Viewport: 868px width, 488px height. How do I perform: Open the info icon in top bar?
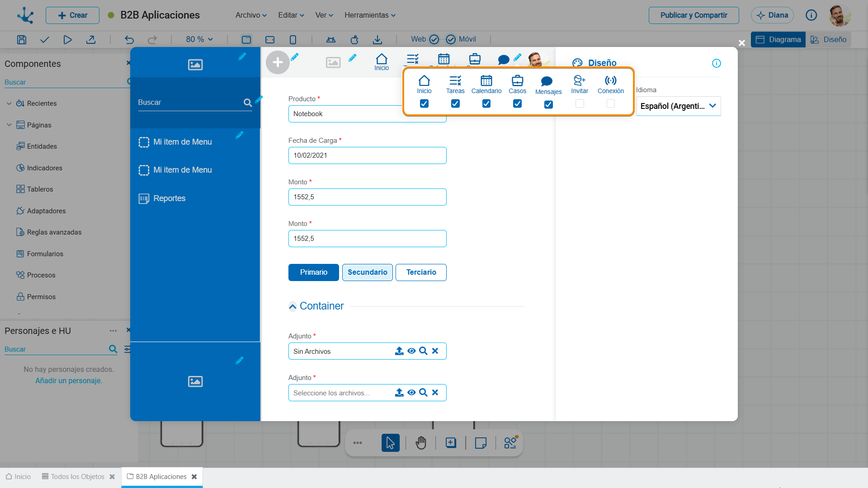click(x=811, y=15)
